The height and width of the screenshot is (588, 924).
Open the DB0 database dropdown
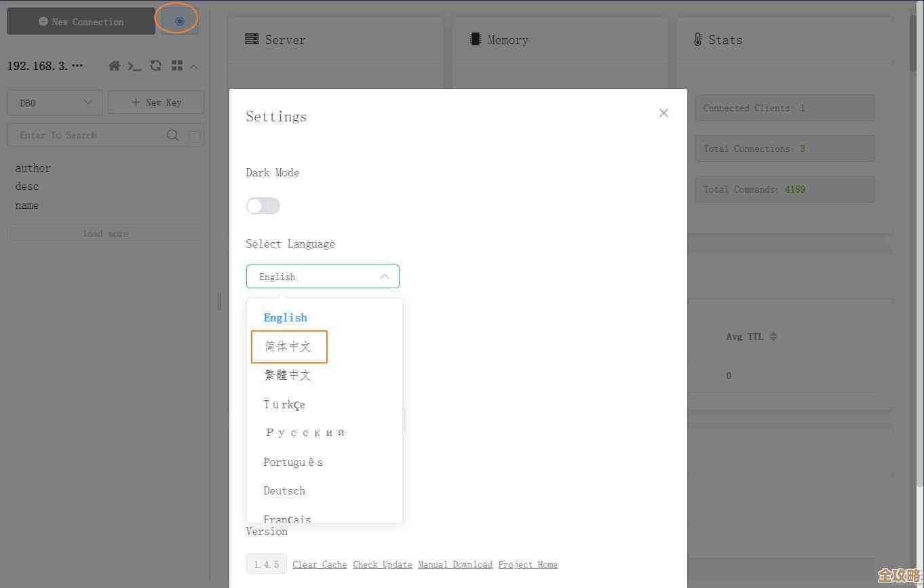[54, 102]
